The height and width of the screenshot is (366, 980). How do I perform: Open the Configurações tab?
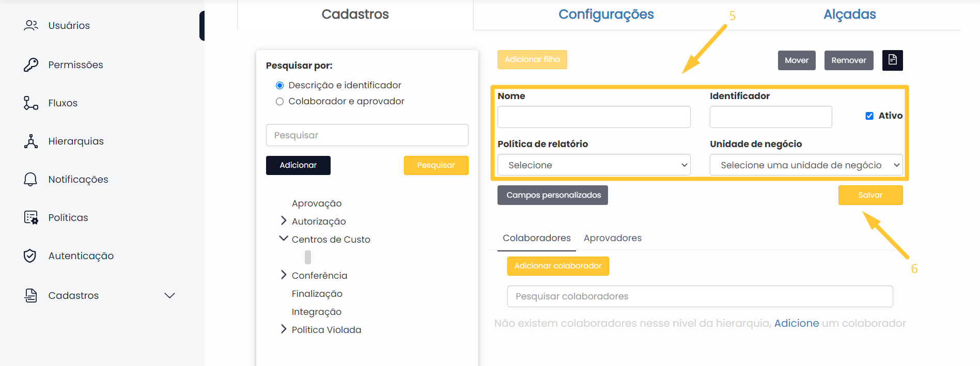[x=606, y=14]
